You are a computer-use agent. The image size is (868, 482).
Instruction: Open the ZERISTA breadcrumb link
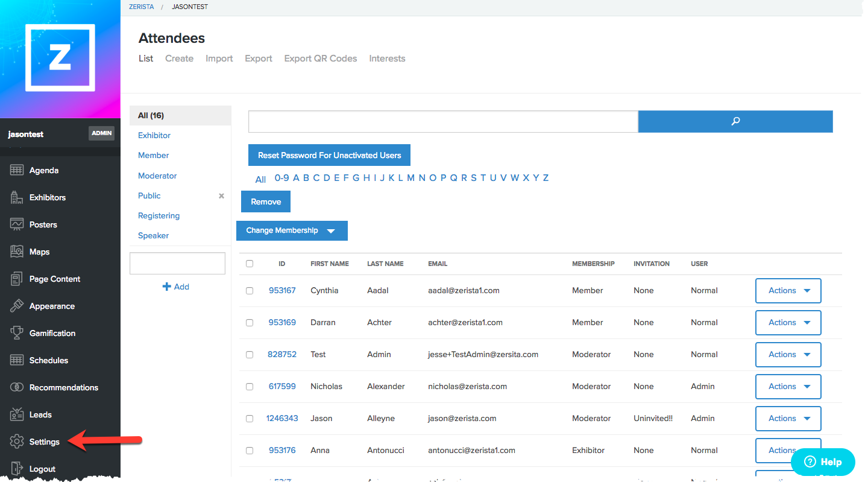click(142, 7)
